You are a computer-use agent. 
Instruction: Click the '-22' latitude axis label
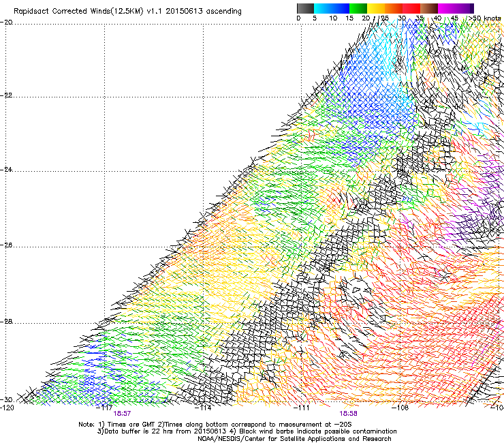(6, 95)
